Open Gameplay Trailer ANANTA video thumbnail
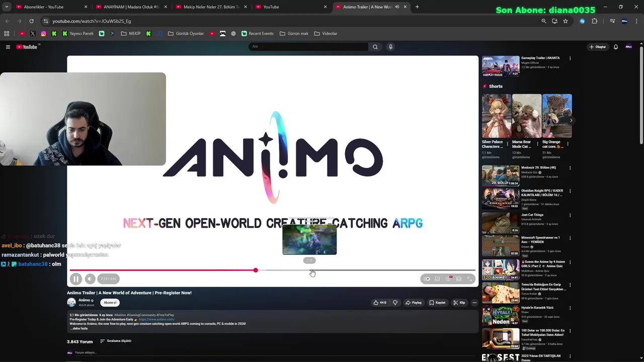Image resolution: width=644 pixels, height=362 pixels. coord(501,66)
